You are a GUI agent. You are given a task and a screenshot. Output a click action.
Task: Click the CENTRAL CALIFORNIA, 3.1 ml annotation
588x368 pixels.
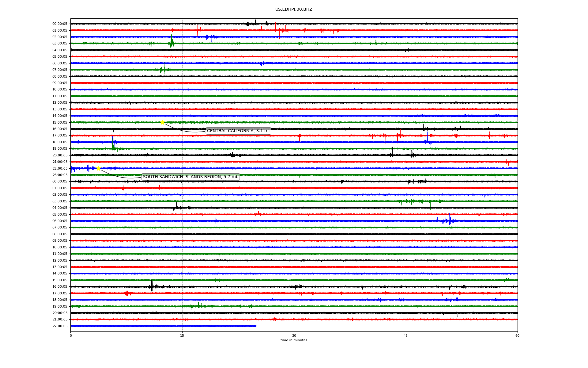pyautogui.click(x=238, y=131)
